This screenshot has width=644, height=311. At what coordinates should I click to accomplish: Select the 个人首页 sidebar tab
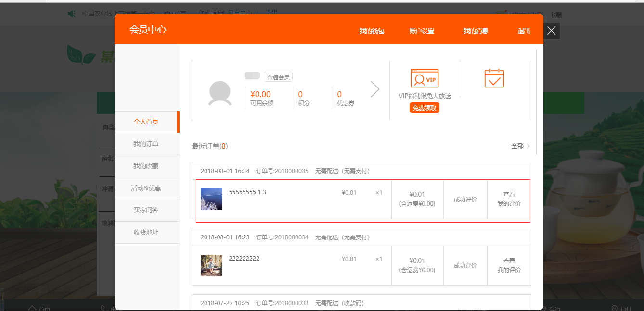[146, 122]
